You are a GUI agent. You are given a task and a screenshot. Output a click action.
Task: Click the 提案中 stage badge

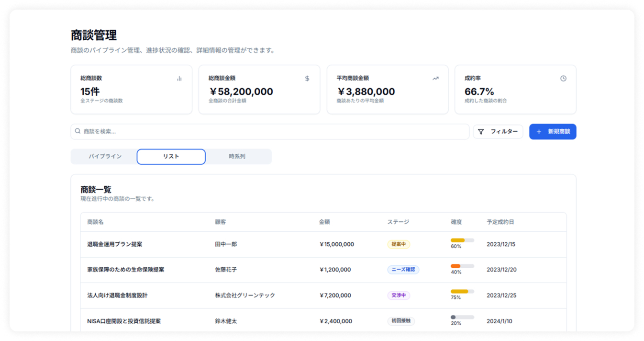point(399,244)
